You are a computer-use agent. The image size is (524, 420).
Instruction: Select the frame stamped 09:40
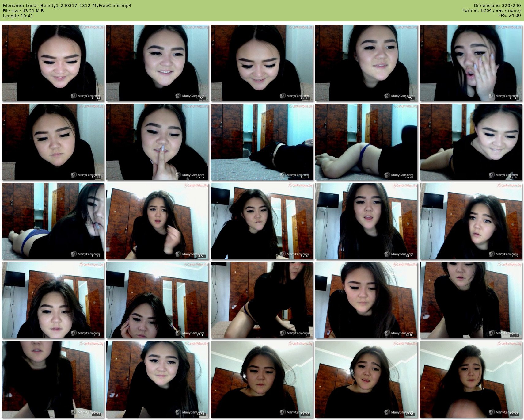click(262, 221)
